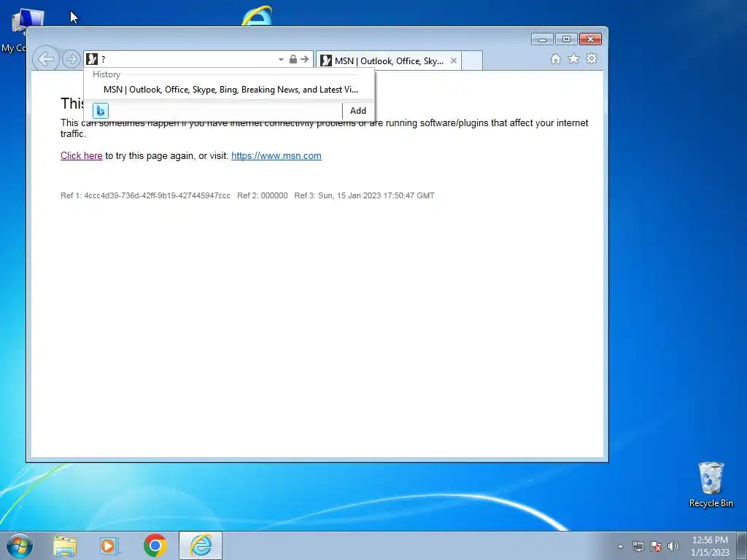Click the Internet Explorer taskbar button

(x=201, y=545)
